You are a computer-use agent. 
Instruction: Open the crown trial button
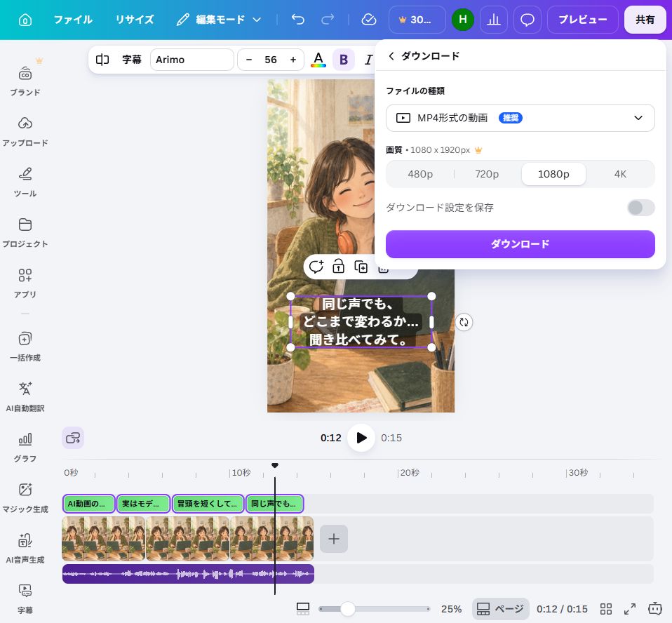coord(417,20)
